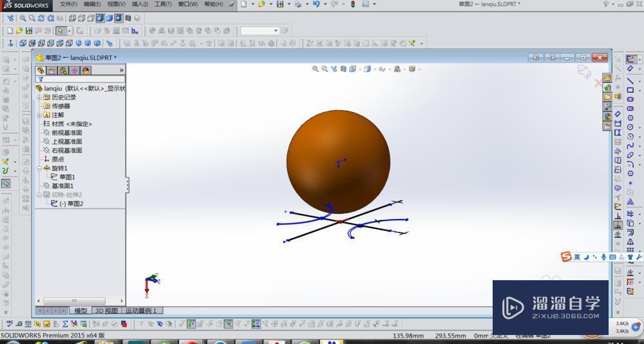Toggle Shaded With Edges display mode
The width and height of the screenshot is (644, 344).
tap(100, 18)
